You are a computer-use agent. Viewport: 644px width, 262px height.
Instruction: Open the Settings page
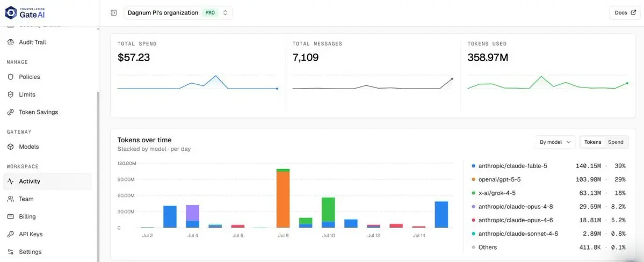click(47, 252)
